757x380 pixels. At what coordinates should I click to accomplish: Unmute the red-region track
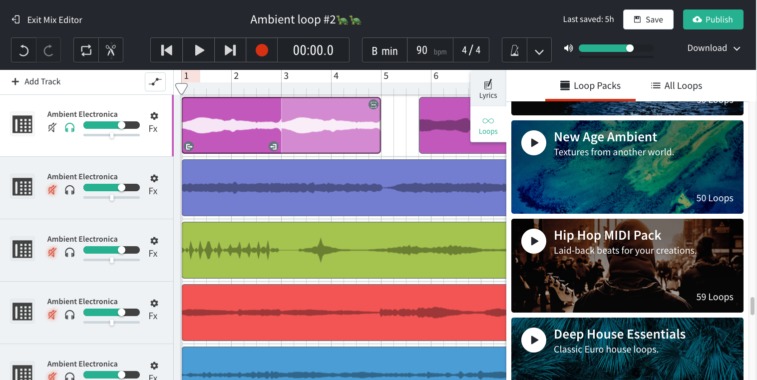point(52,315)
